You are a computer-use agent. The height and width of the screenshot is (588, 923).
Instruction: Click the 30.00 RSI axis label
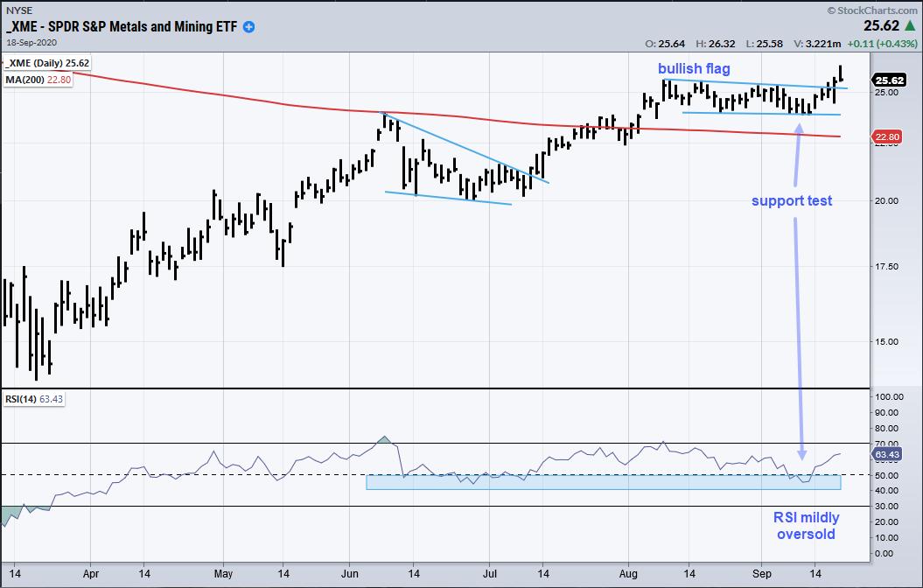tap(886, 507)
